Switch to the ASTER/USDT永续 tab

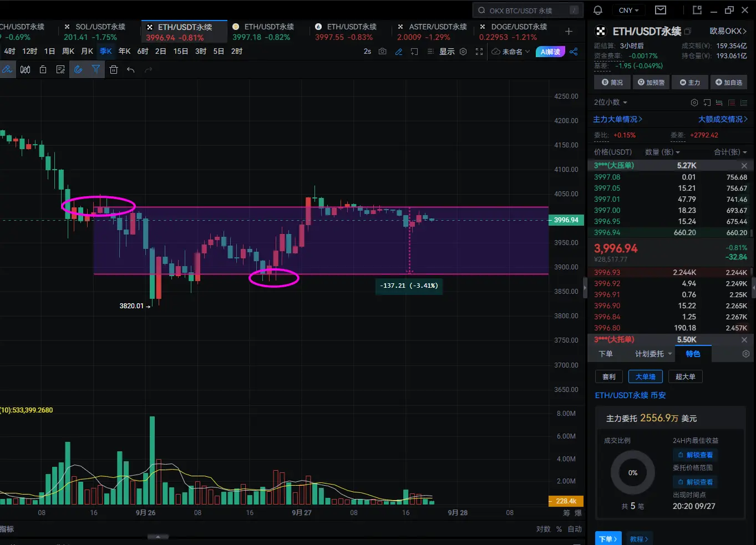point(432,32)
